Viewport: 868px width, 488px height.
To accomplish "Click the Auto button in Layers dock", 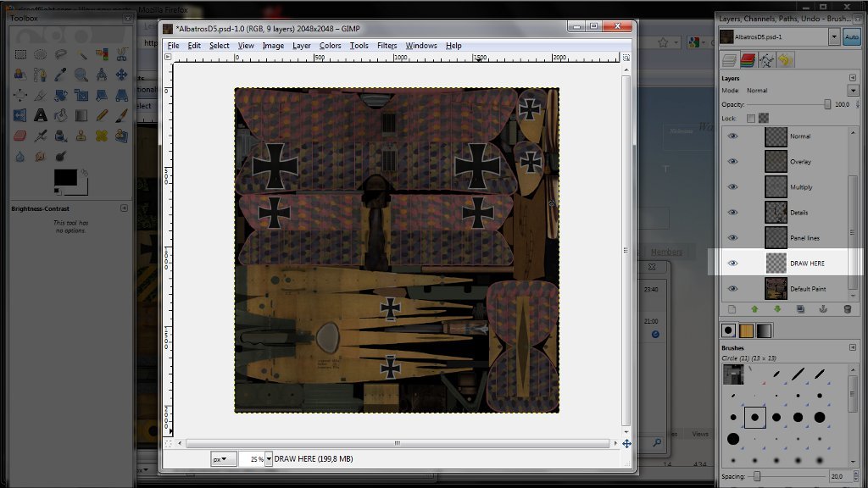I will coord(851,37).
